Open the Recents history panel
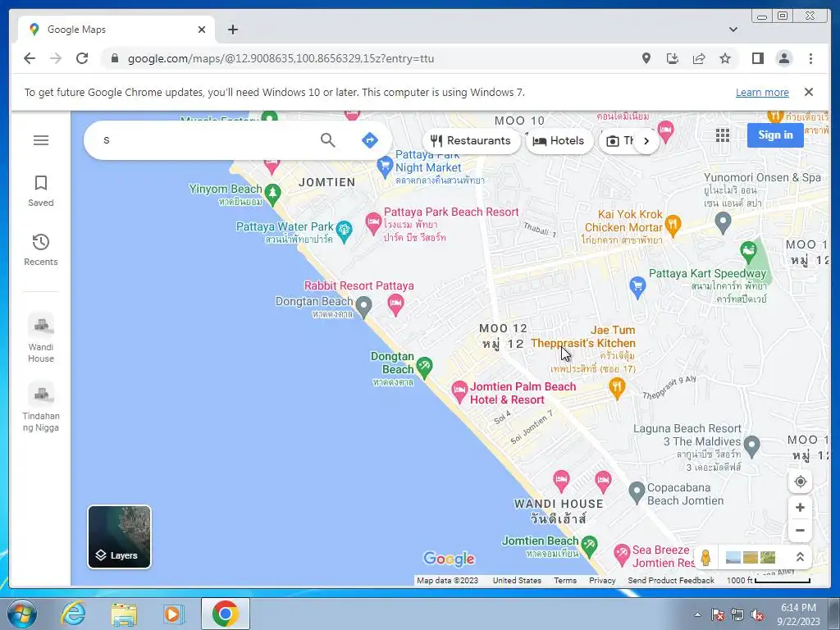 coord(41,249)
